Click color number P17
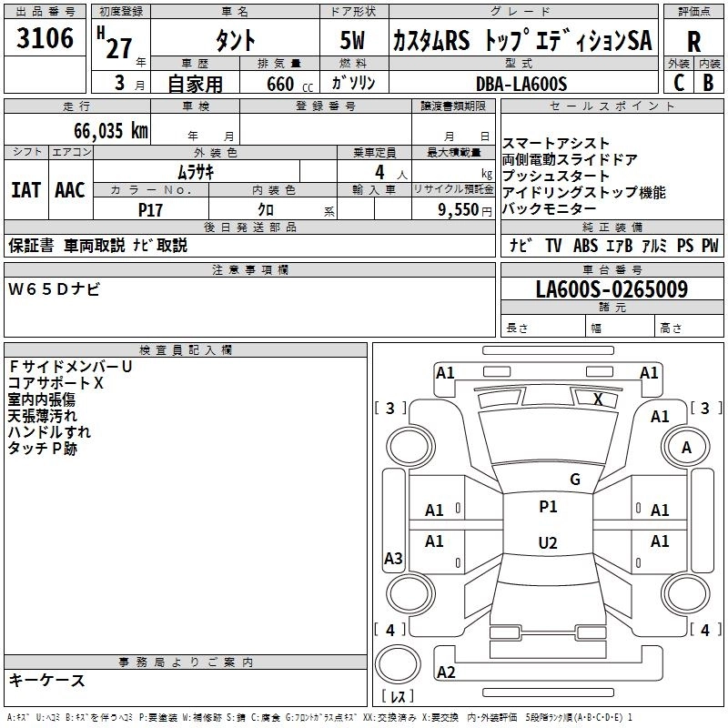The image size is (728, 728). pos(150,208)
